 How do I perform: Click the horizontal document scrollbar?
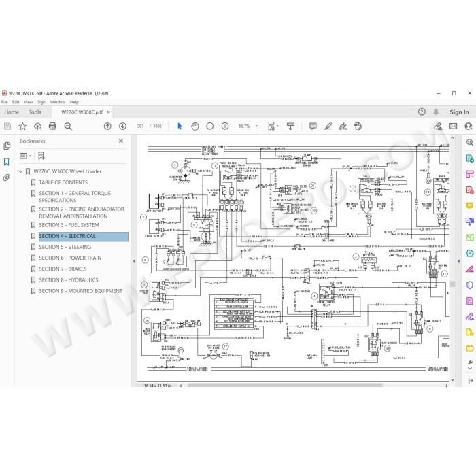click(285, 385)
